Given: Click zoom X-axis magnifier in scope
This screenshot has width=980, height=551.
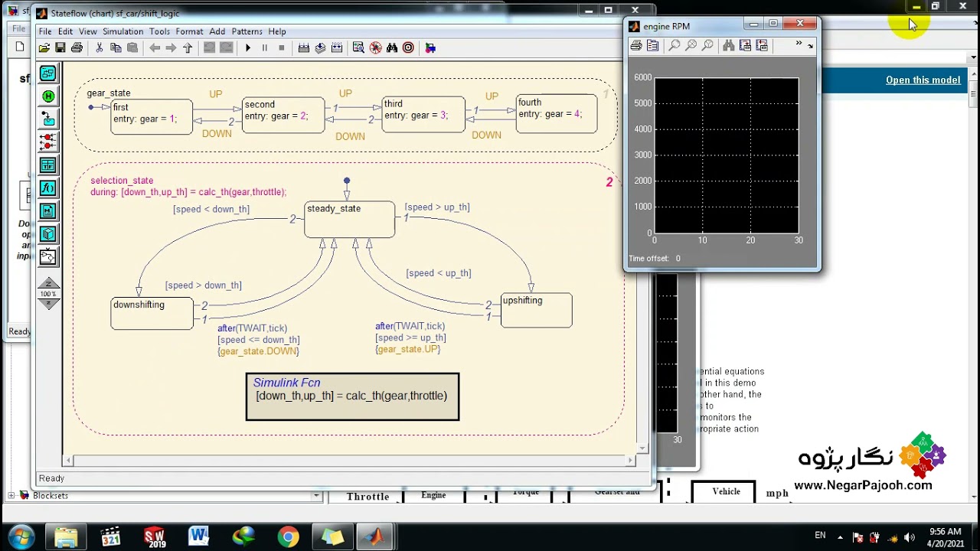Looking at the screenshot, I should pyautogui.click(x=691, y=46).
